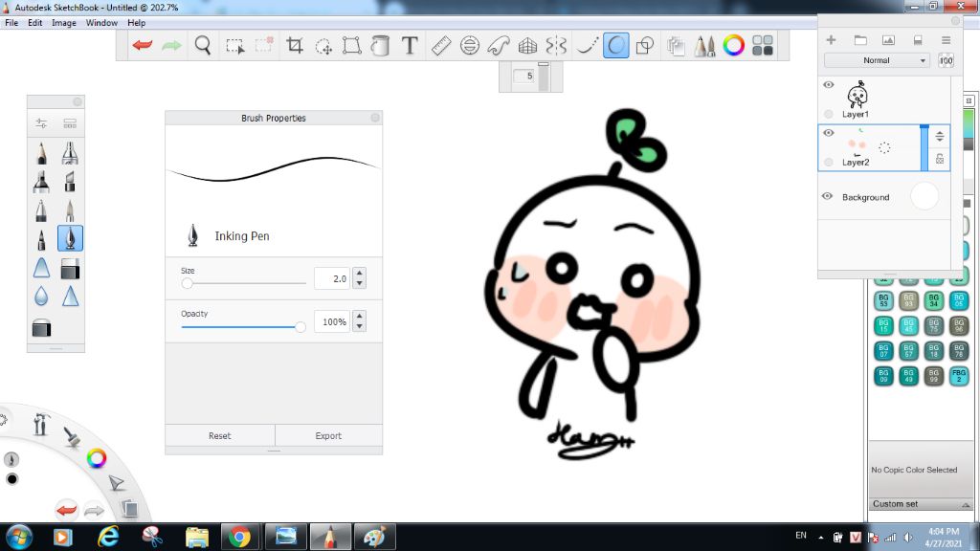Click the green Redo arrow in top toolbar
Image resolution: width=980 pixels, height=551 pixels.
pyautogui.click(x=171, y=45)
